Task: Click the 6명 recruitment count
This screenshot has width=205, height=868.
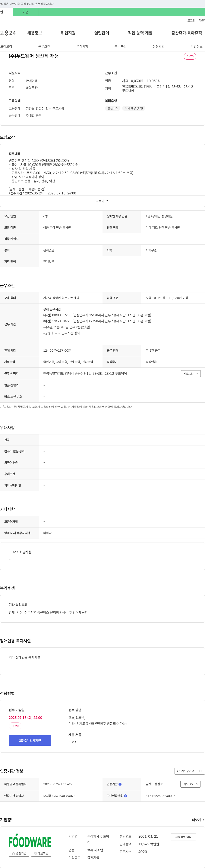Action: click(x=45, y=216)
